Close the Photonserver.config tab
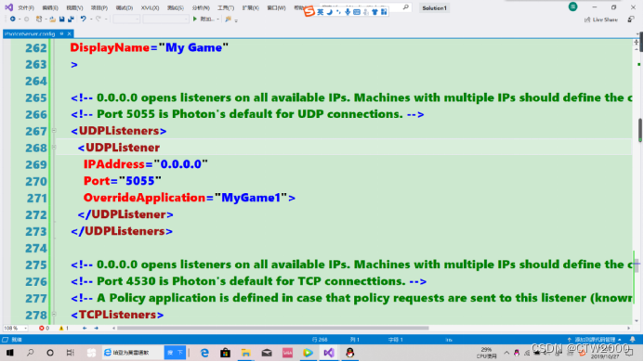Image resolution: width=644 pixels, height=362 pixels. click(69, 33)
